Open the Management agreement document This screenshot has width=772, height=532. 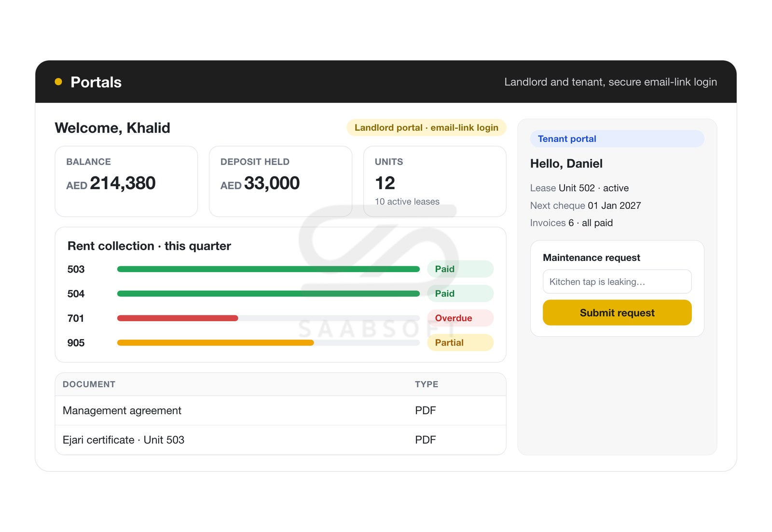tap(122, 410)
